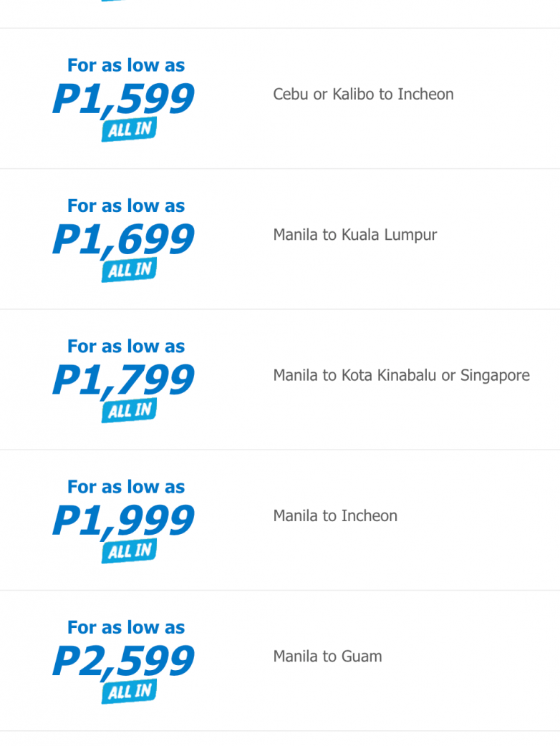Select the Manila to Guam route
The height and width of the screenshot is (746, 560).
pos(327,656)
